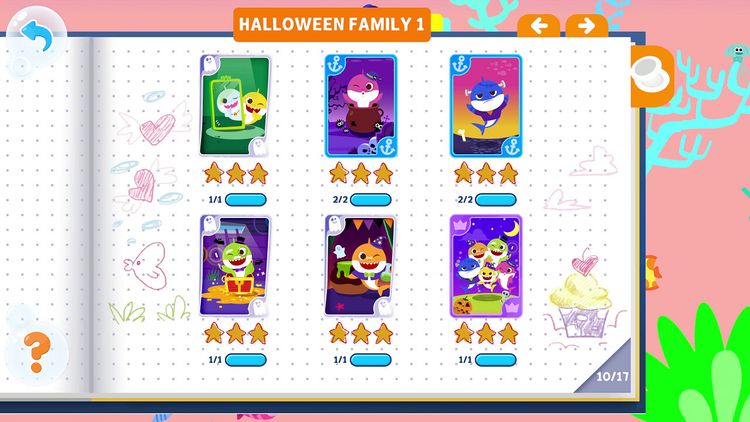This screenshot has height=422, width=750.
Task: Select the HALLOWEEN FAMILY 1 title banner
Action: coord(332,24)
